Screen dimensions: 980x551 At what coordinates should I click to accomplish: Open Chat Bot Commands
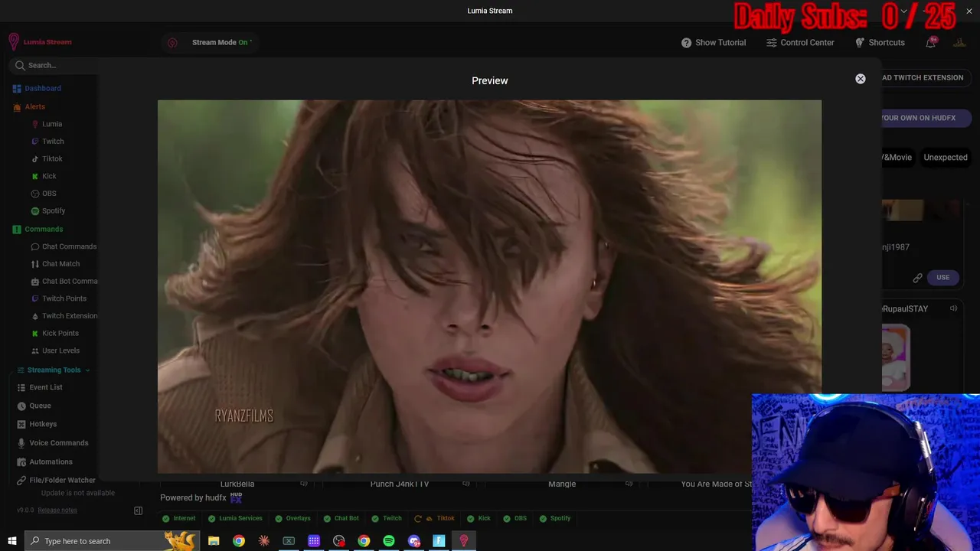[64, 281]
